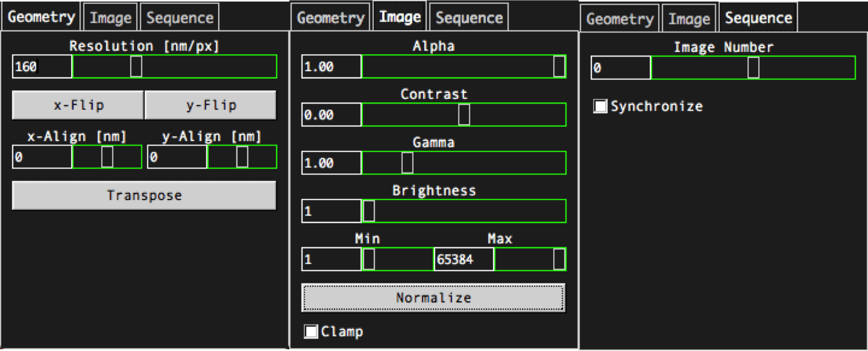This screenshot has width=868, height=351.
Task: Click the Resolution slider handle
Action: [x=136, y=66]
